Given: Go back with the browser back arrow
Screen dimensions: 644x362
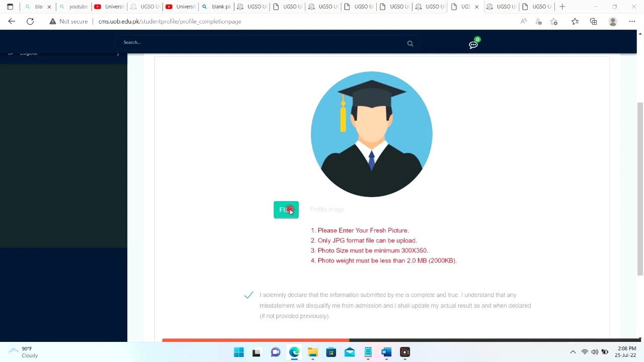Looking at the screenshot, I should point(12,22).
